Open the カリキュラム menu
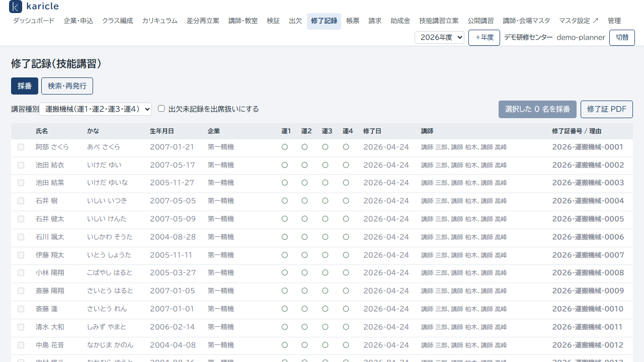Screen dimensions: 644x362 coord(159,21)
